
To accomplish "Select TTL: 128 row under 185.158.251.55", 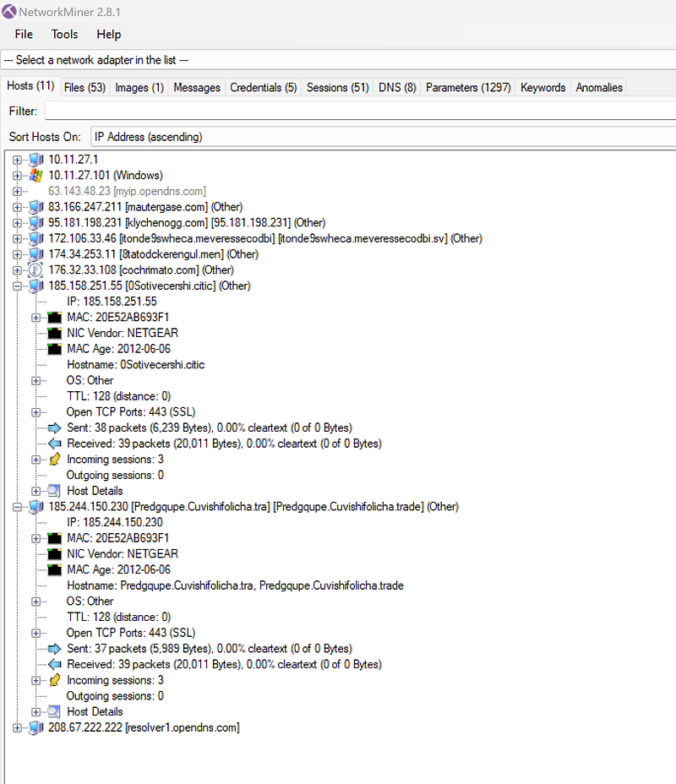I will 118,396.
